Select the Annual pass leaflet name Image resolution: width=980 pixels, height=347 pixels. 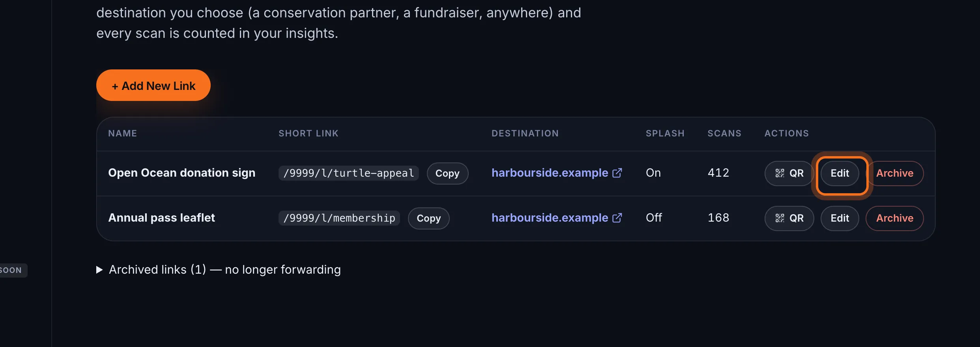(x=162, y=218)
